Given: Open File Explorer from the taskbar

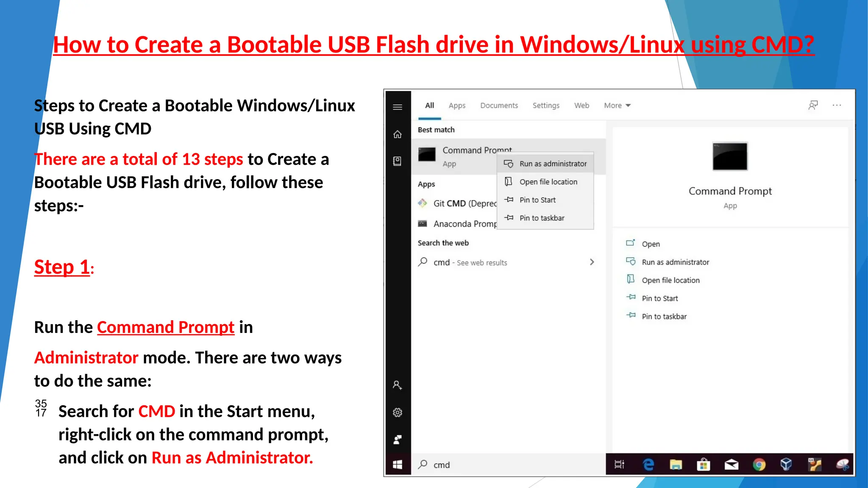Looking at the screenshot, I should 676,465.
